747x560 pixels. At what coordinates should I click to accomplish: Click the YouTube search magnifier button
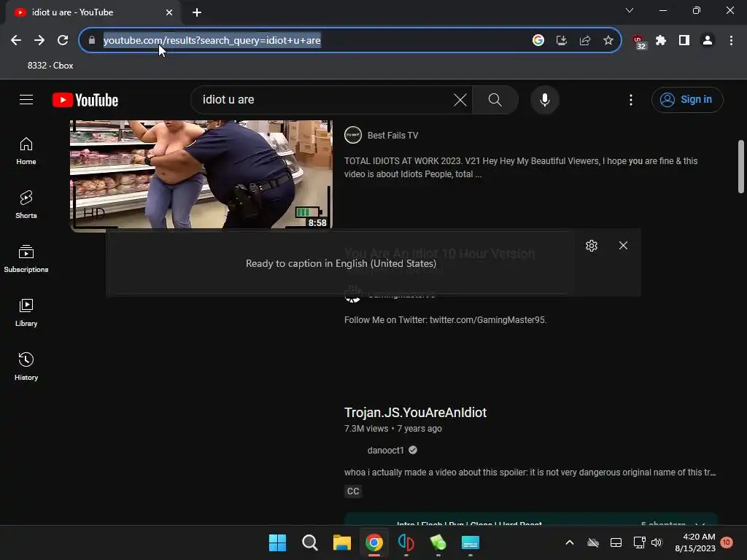coord(495,99)
